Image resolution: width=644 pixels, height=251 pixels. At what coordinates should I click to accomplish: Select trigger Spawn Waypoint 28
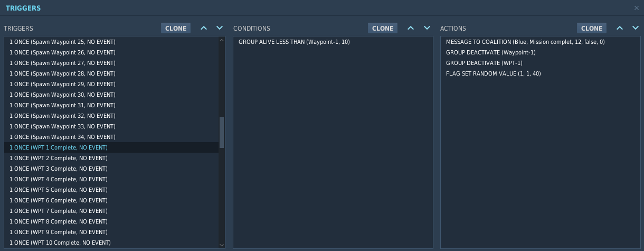point(111,73)
